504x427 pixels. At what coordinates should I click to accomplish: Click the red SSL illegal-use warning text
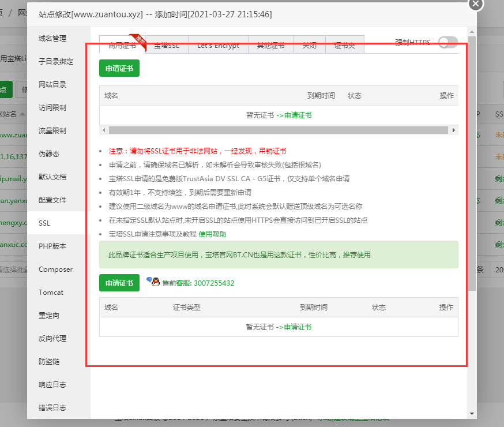pos(197,151)
